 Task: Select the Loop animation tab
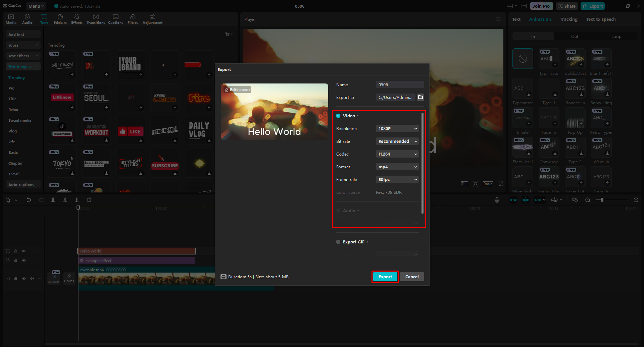(616, 36)
